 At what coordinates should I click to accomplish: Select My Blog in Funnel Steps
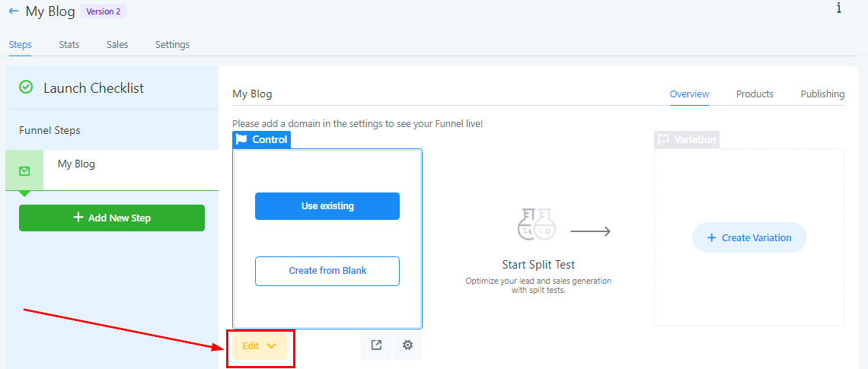[76, 164]
